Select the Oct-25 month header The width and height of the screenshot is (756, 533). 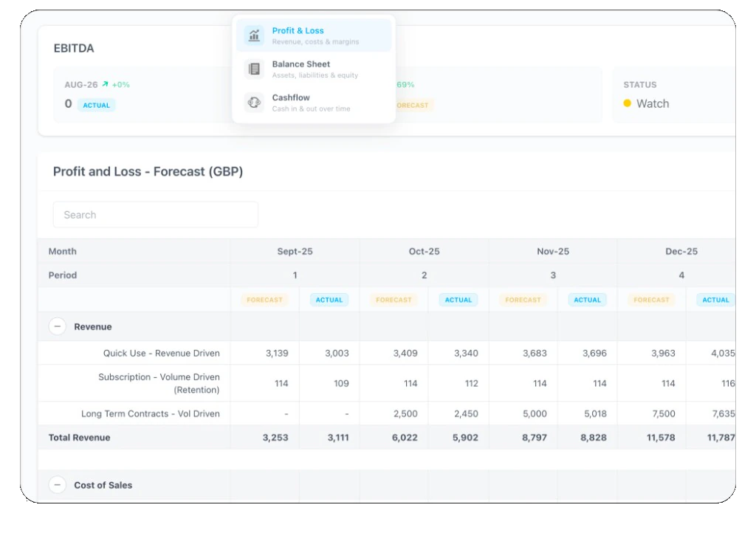[425, 251]
